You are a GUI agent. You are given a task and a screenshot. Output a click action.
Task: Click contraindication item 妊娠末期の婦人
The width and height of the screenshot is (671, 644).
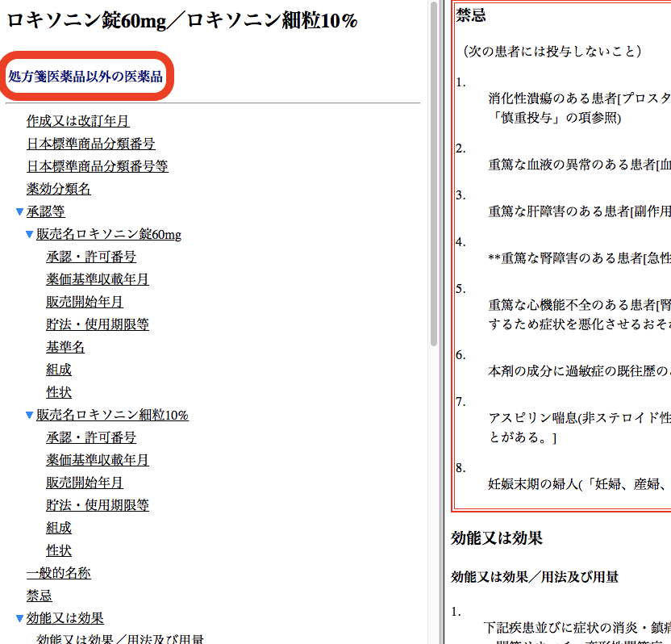579,484
